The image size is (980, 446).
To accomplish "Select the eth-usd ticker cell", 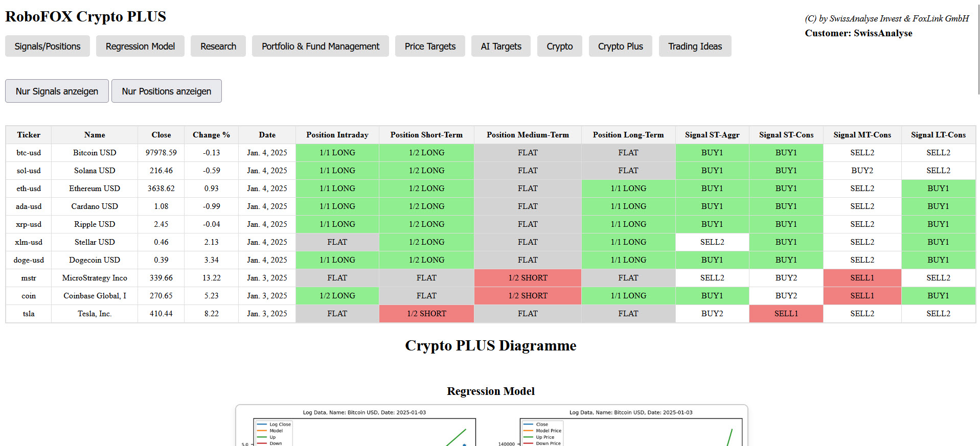I will [x=29, y=189].
